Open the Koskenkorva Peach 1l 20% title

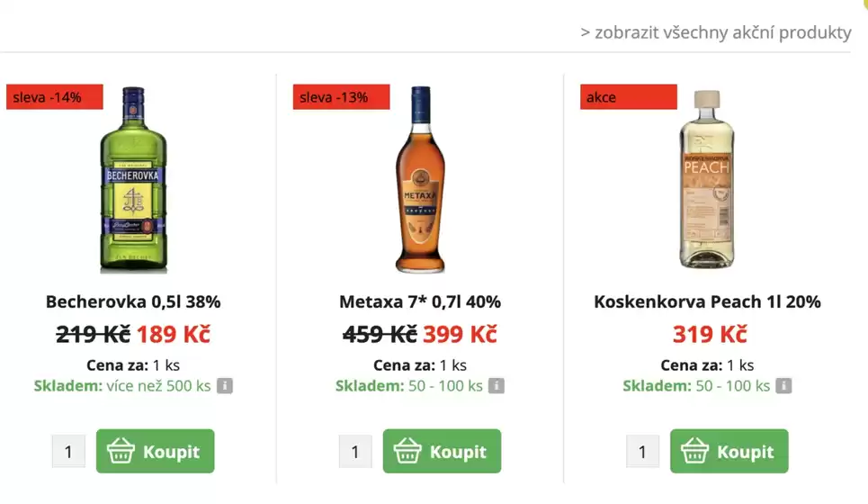coord(707,302)
